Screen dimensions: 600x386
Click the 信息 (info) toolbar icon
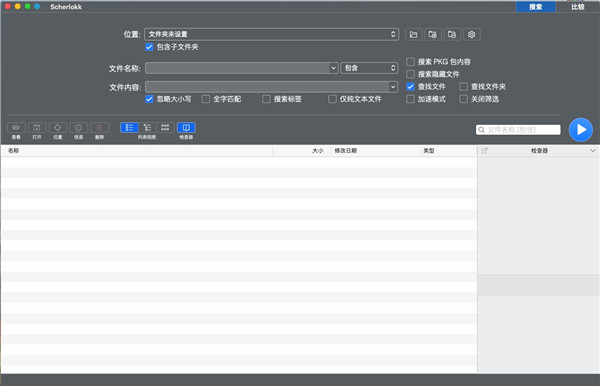tap(78, 127)
